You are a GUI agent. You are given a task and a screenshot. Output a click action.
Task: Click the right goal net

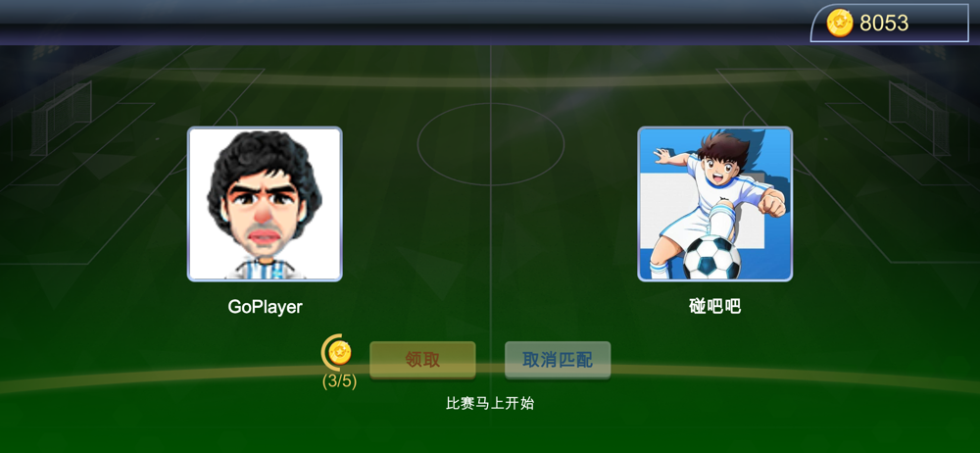point(919,119)
